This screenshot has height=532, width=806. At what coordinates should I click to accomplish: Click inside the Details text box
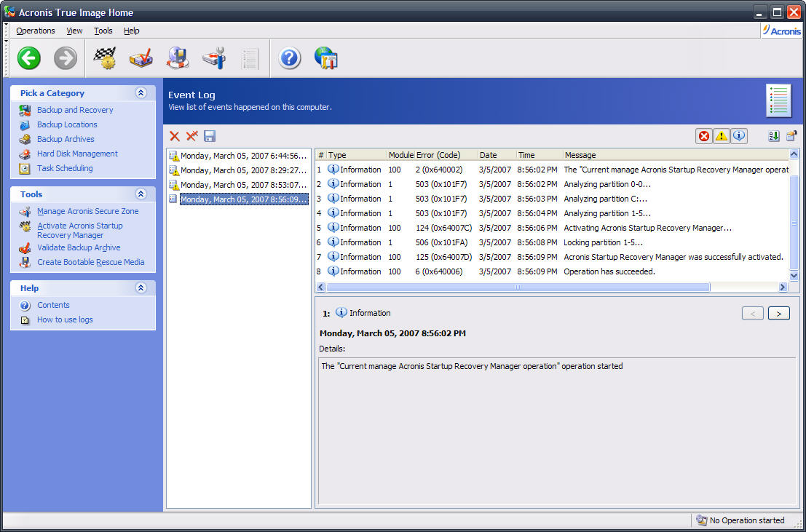point(557,431)
